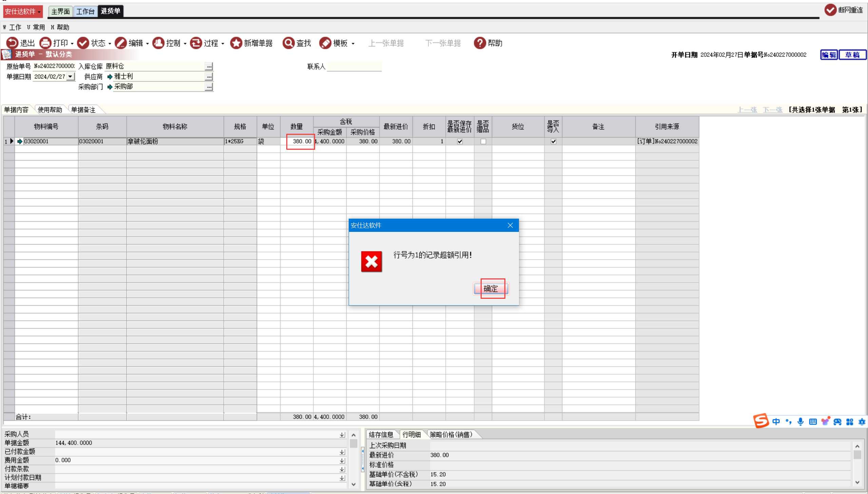Screen dimensions: 868x494
Task: Click the 联系人 input field
Action: (354, 67)
